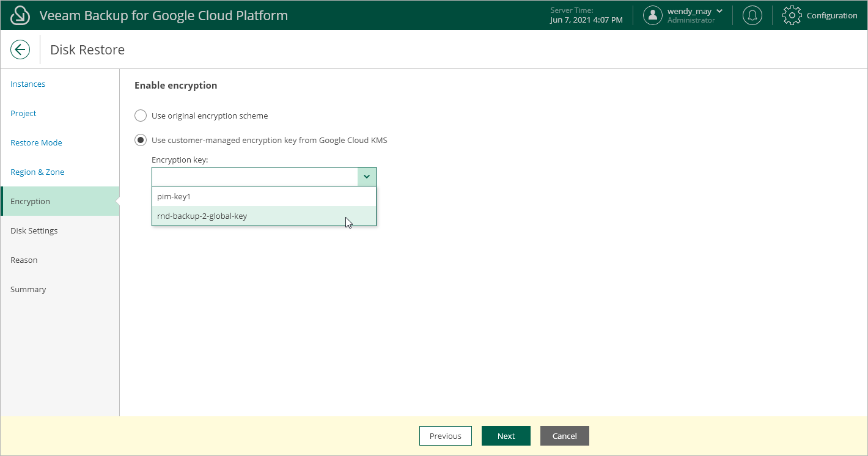The width and height of the screenshot is (868, 456).
Task: Select customer-managed encryption key radio button
Action: pyautogui.click(x=141, y=140)
